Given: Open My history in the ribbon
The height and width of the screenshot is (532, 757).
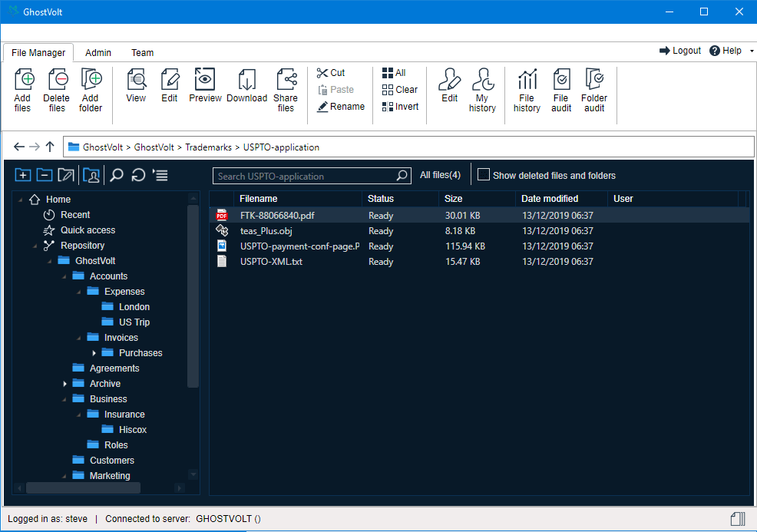Looking at the screenshot, I should click(x=482, y=81).
